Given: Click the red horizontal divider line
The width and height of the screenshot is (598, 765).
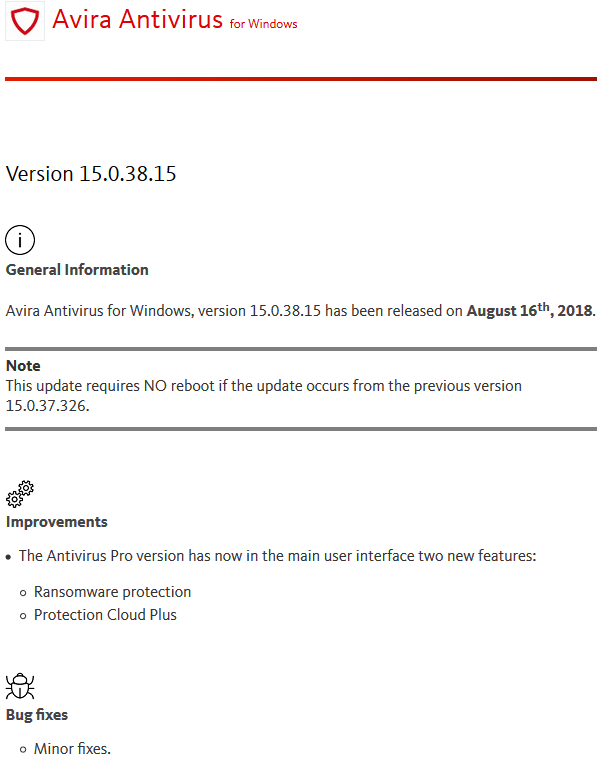Looking at the screenshot, I should tap(301, 79).
